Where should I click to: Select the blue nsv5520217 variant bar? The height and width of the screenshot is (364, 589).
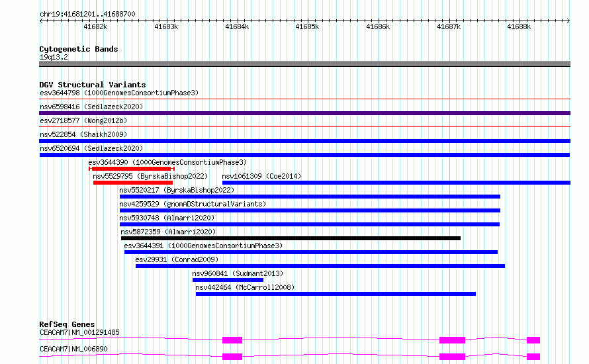pos(310,197)
